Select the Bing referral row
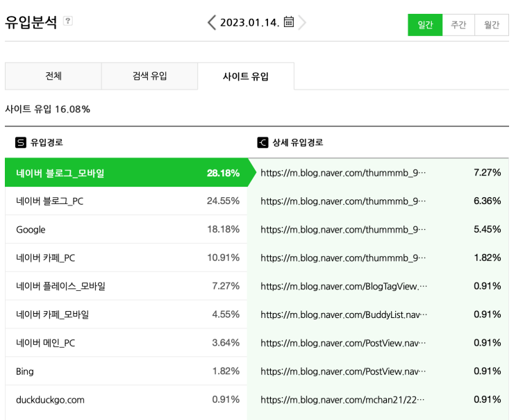 tap(126, 371)
